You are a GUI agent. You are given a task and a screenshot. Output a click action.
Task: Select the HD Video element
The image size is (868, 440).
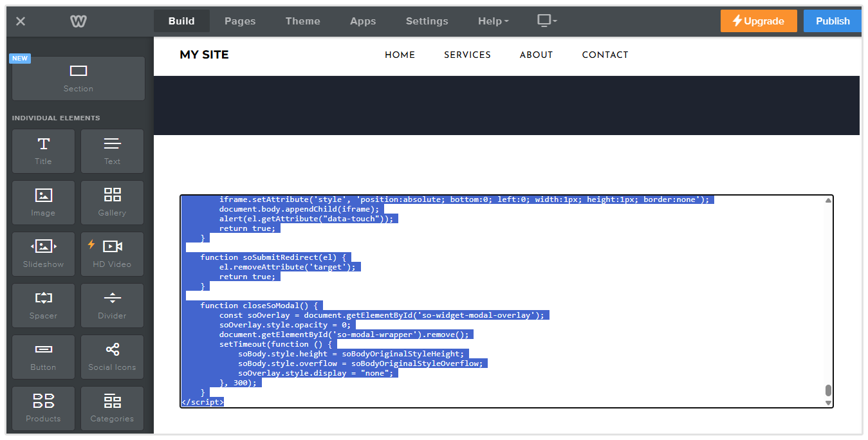click(112, 253)
